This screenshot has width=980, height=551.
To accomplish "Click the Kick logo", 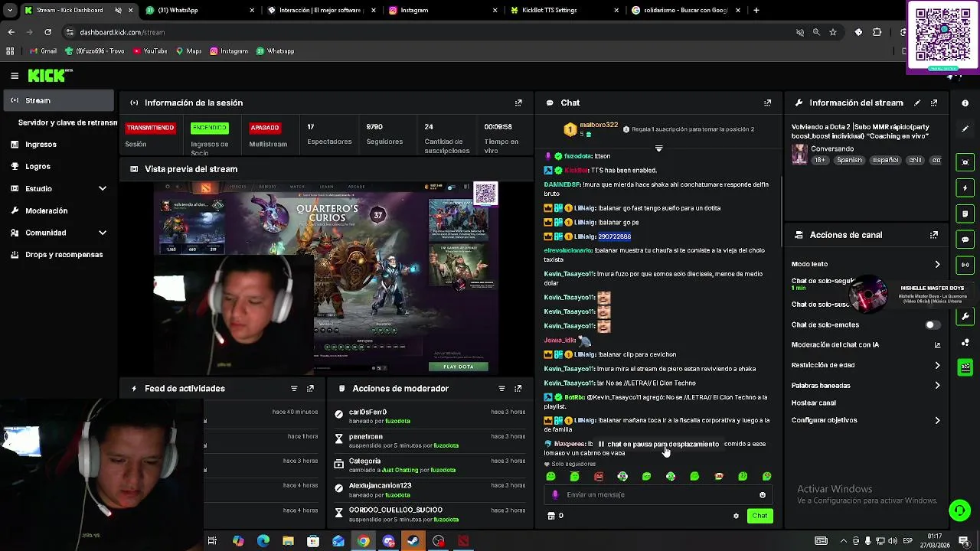I will [x=50, y=75].
